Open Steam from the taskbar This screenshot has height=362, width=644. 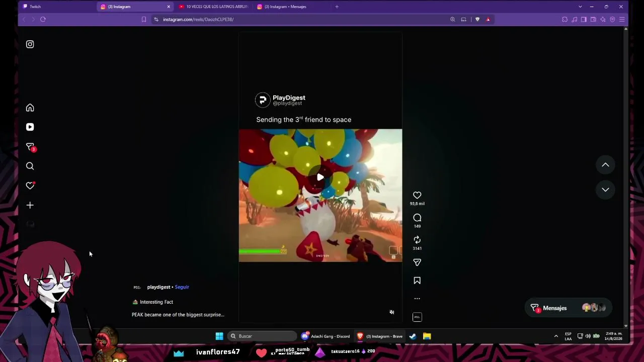[413, 336]
